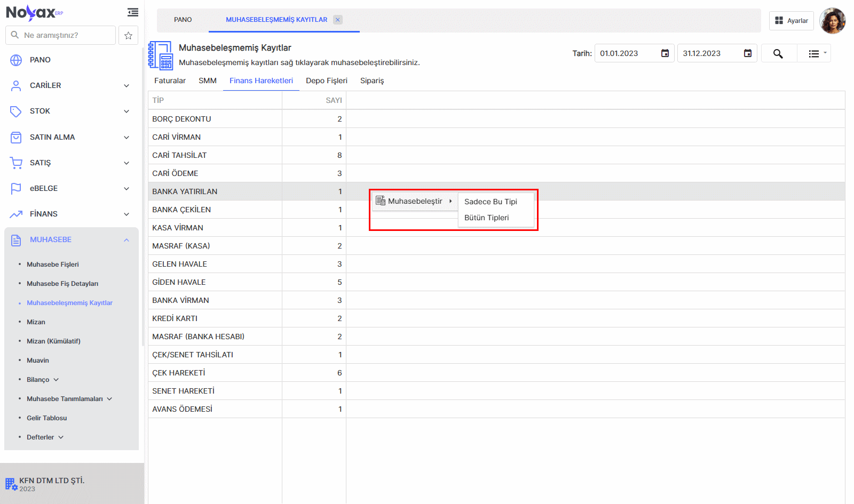
Task: Open Muhasebe Fiş Detayları in sidebar
Action: pyautogui.click(x=62, y=284)
